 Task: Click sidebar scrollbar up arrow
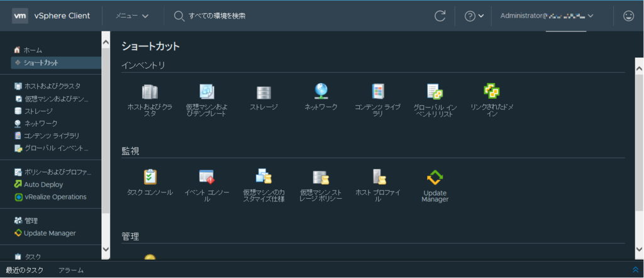point(106,42)
